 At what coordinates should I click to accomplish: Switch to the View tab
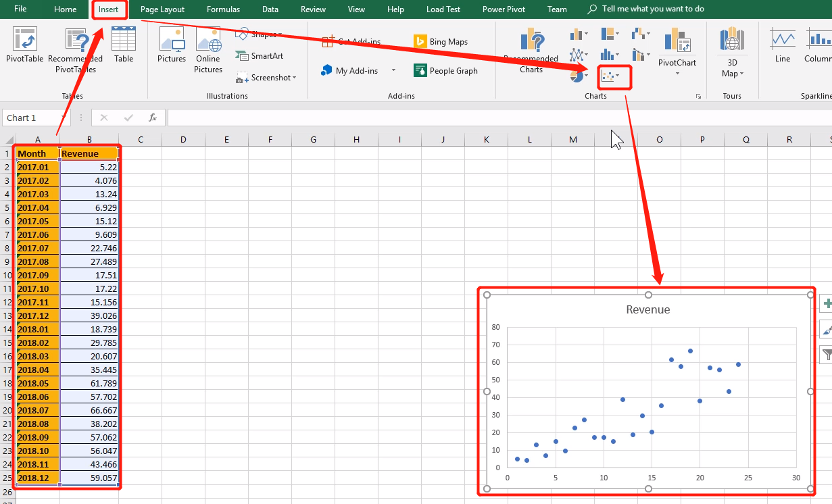click(x=356, y=9)
